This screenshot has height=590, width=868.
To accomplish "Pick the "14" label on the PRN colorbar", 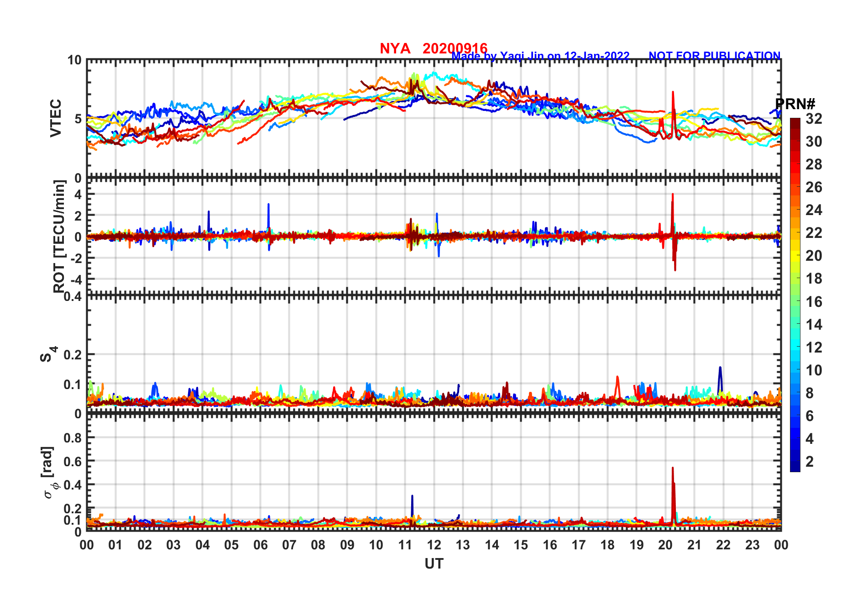I will point(814,325).
